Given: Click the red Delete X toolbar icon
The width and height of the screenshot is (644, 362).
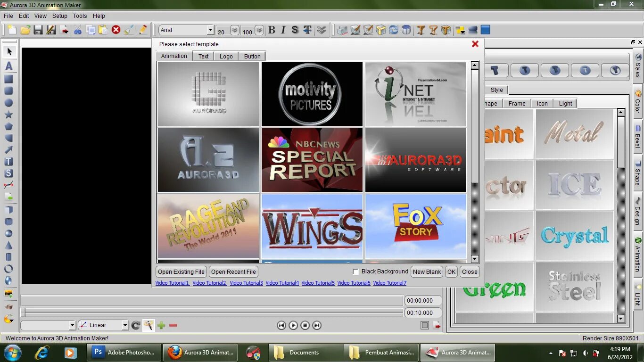Looking at the screenshot, I should pyautogui.click(x=116, y=30).
